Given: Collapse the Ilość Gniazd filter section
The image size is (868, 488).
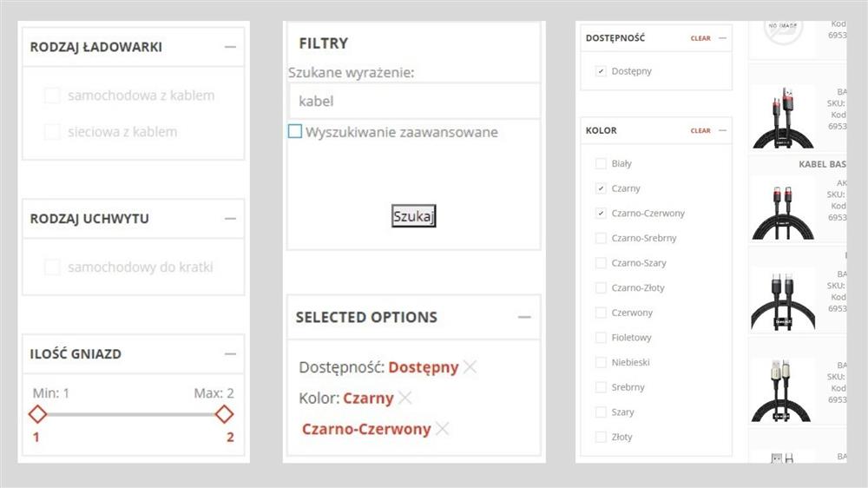Looking at the screenshot, I should 230,354.
